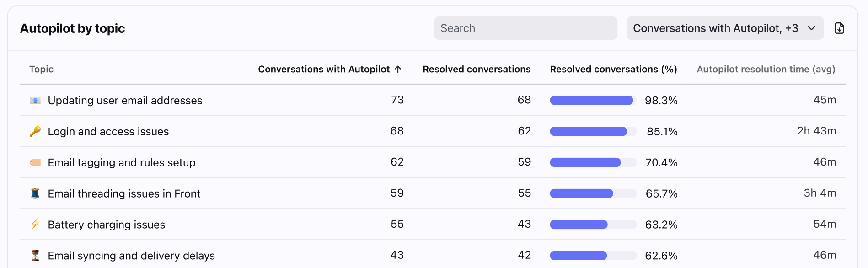Screen dimensions: 868x268
Task: Click the envelope icon for Updating user email addresses
Action: (35, 100)
